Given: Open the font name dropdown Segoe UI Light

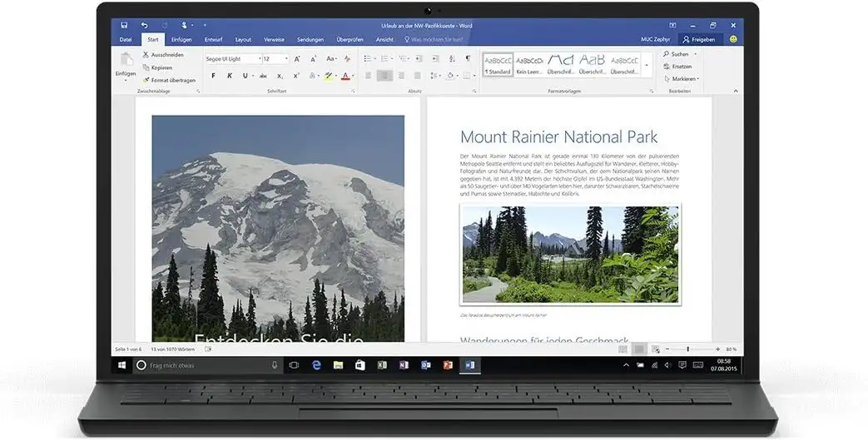Looking at the screenshot, I should [x=233, y=59].
